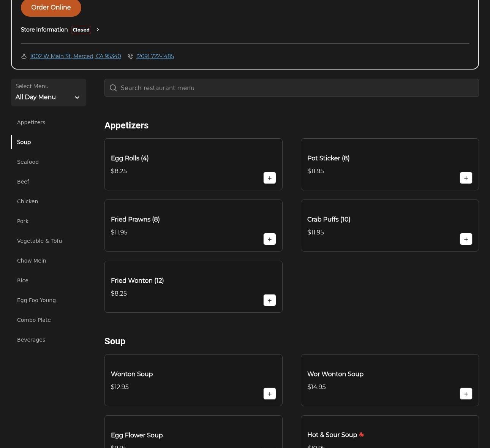Add Wonton Soup with plus icon
Viewport: 490px width, 448px height.
pyautogui.click(x=269, y=394)
